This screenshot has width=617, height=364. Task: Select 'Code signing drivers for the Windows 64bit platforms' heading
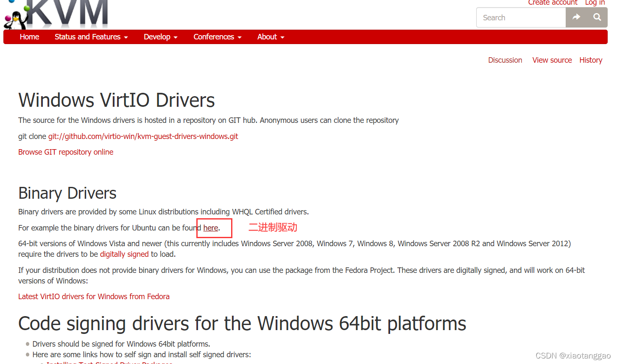pyautogui.click(x=242, y=324)
